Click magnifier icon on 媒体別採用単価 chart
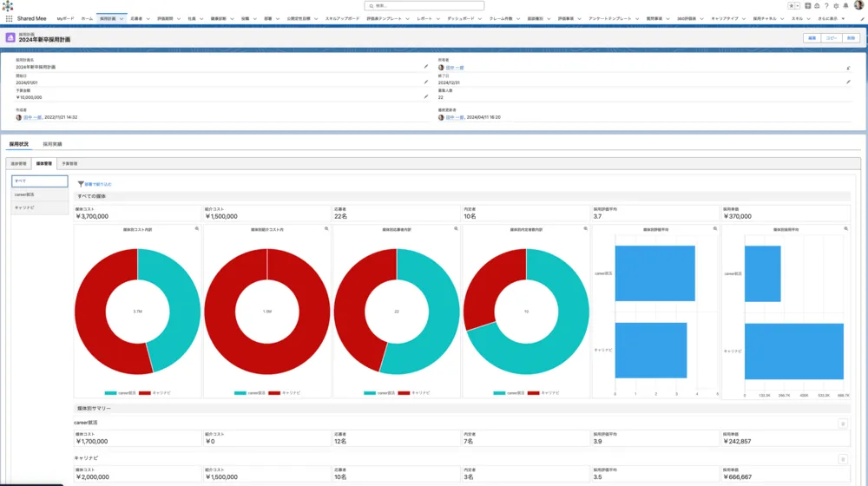868x486 pixels. (x=845, y=228)
